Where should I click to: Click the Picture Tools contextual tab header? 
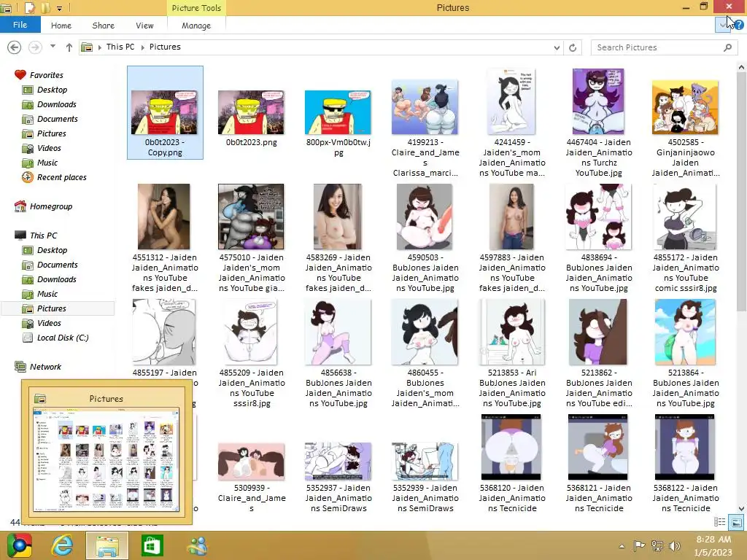tap(196, 8)
